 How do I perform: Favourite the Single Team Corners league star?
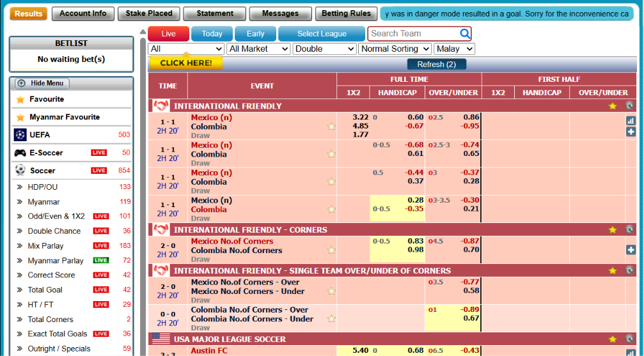[x=613, y=270]
